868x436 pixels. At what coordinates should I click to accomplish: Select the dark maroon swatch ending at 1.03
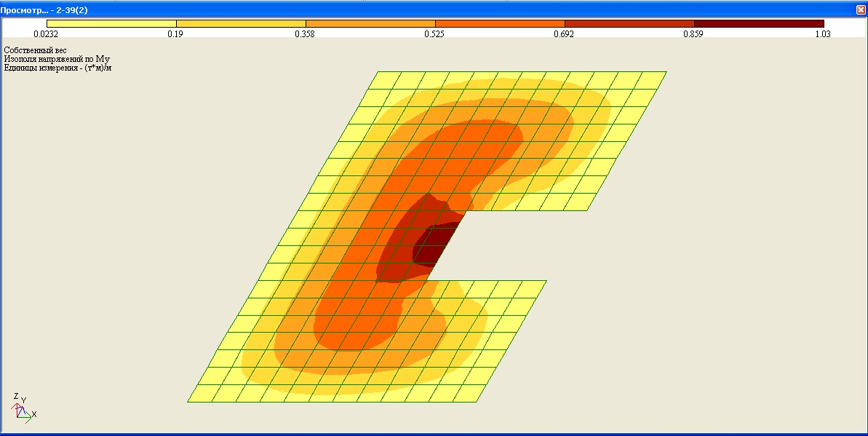[x=759, y=24]
